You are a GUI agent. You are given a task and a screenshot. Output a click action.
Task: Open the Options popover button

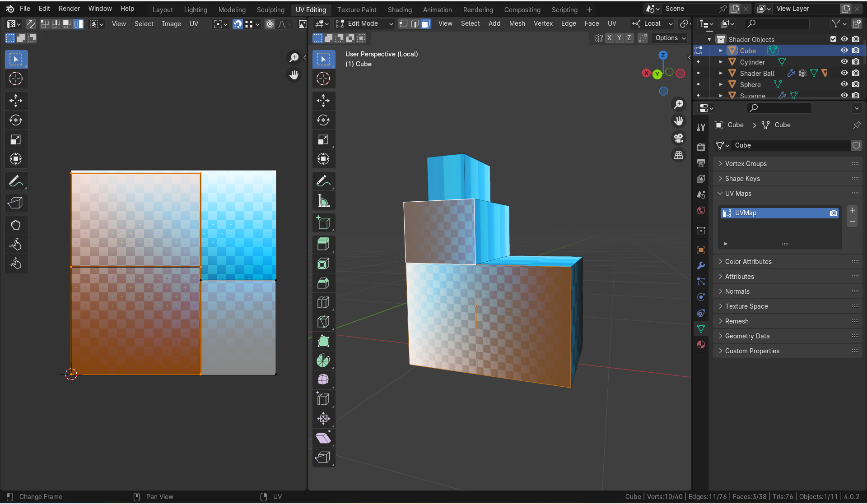click(670, 38)
